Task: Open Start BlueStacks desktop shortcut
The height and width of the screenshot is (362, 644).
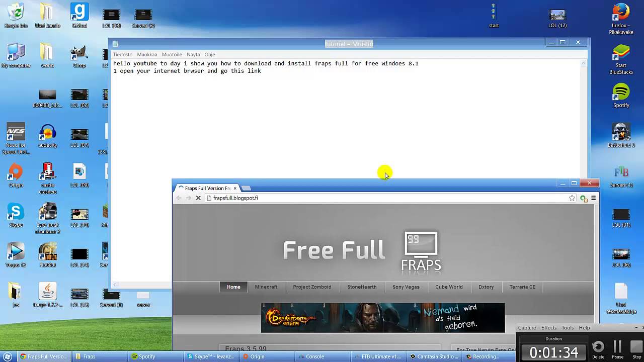Action: click(621, 59)
